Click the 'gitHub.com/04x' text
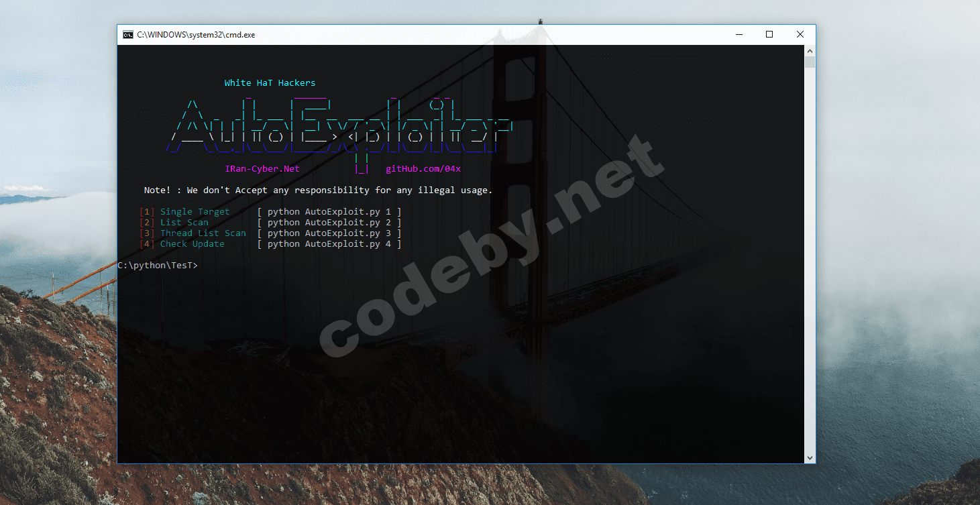This screenshot has height=505, width=980. coord(423,169)
